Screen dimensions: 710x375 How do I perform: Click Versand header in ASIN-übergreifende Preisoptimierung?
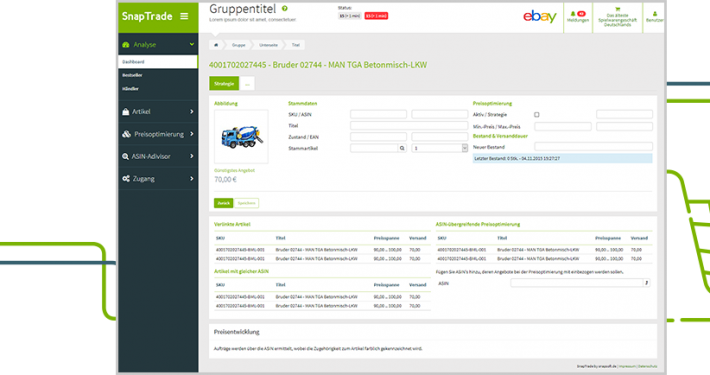[x=639, y=238]
